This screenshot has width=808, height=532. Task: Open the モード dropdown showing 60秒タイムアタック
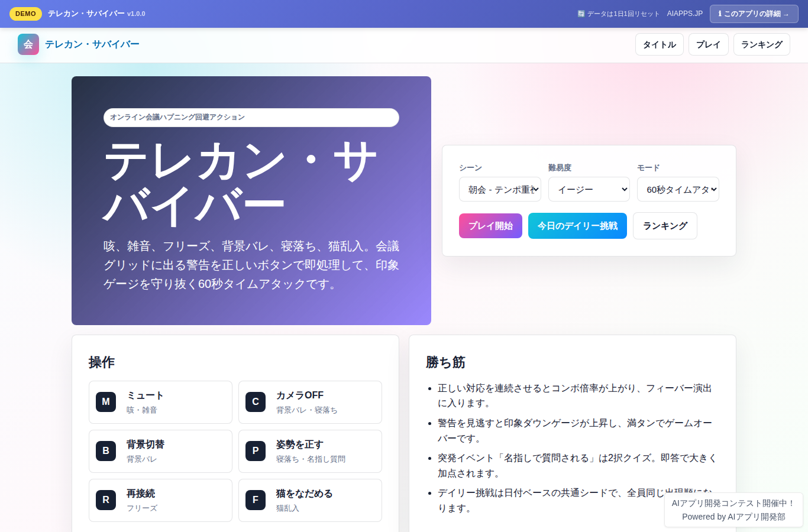click(678, 189)
